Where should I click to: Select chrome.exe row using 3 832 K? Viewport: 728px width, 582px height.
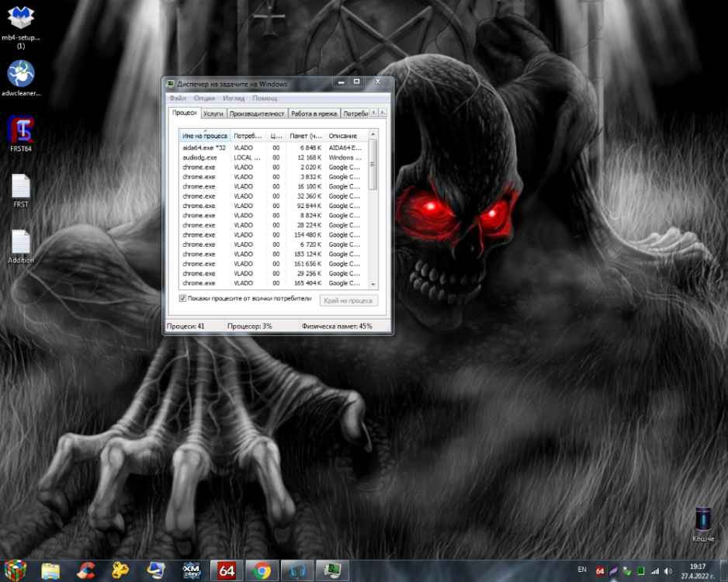coord(274,177)
